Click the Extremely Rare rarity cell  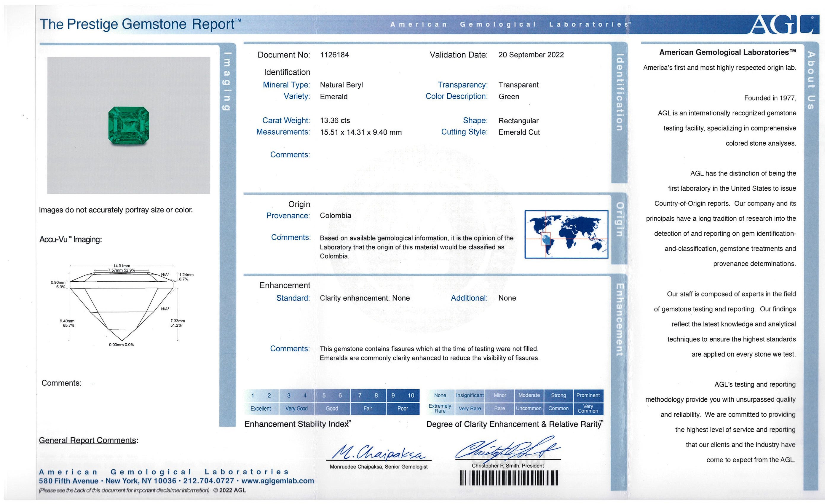click(x=440, y=408)
